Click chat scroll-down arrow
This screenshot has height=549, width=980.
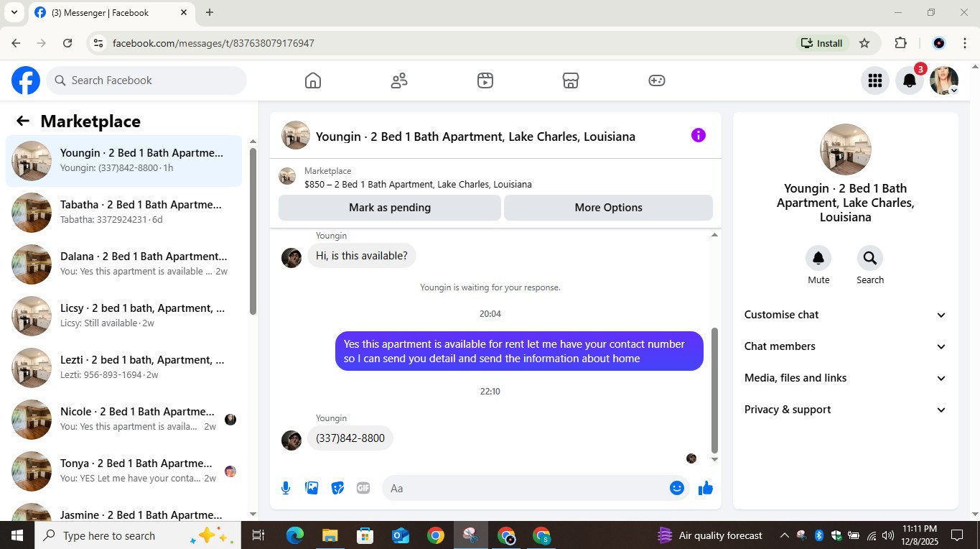(714, 459)
